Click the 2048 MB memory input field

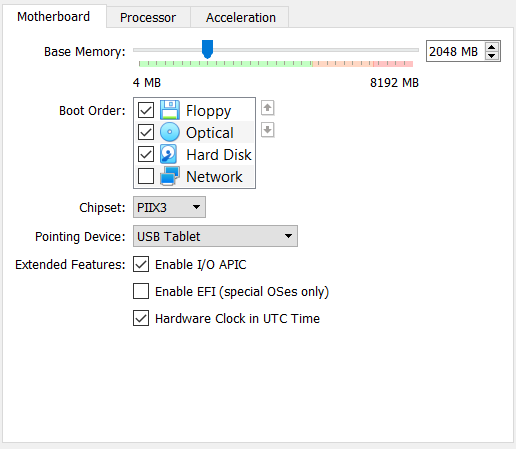pos(456,51)
